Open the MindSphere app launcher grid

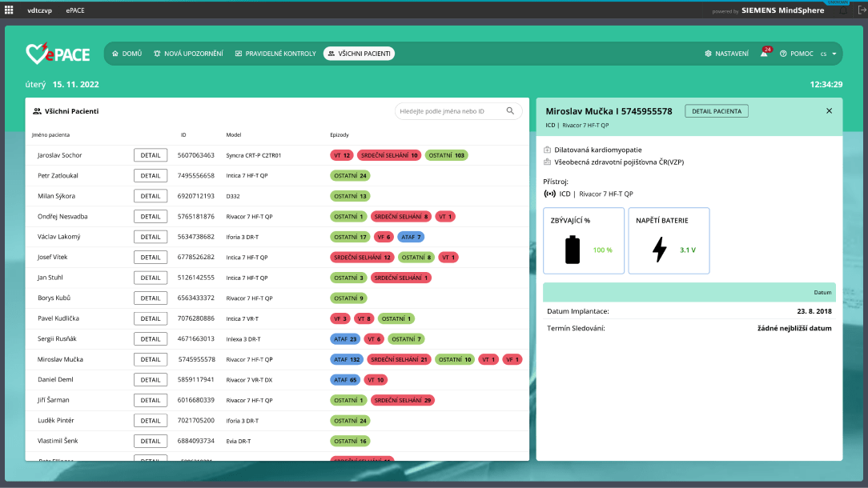10,10
